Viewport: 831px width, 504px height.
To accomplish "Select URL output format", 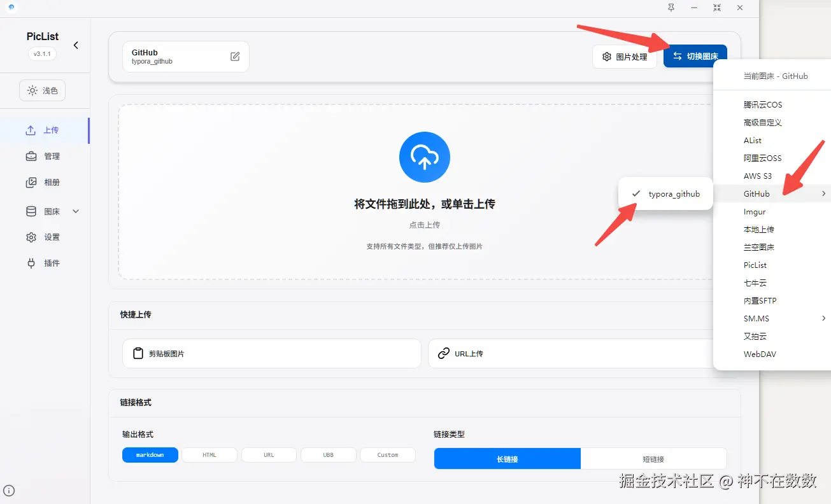I will click(x=269, y=455).
